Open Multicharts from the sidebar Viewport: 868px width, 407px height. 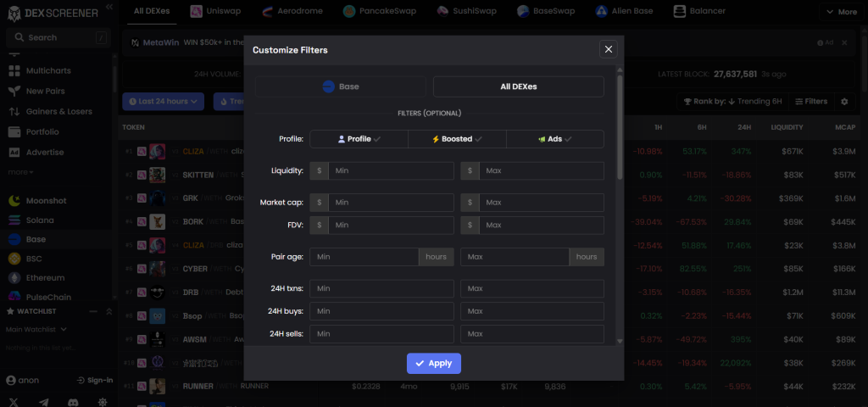(x=48, y=71)
